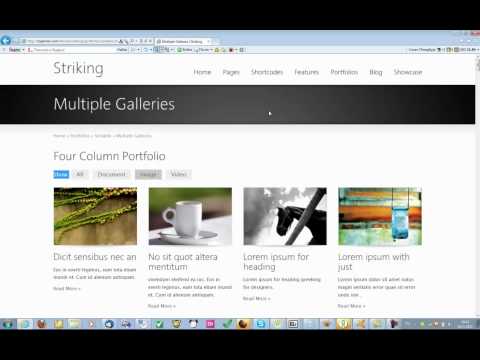
Task: Click the 'Lorem ipsum with just' title
Action: tap(374, 262)
